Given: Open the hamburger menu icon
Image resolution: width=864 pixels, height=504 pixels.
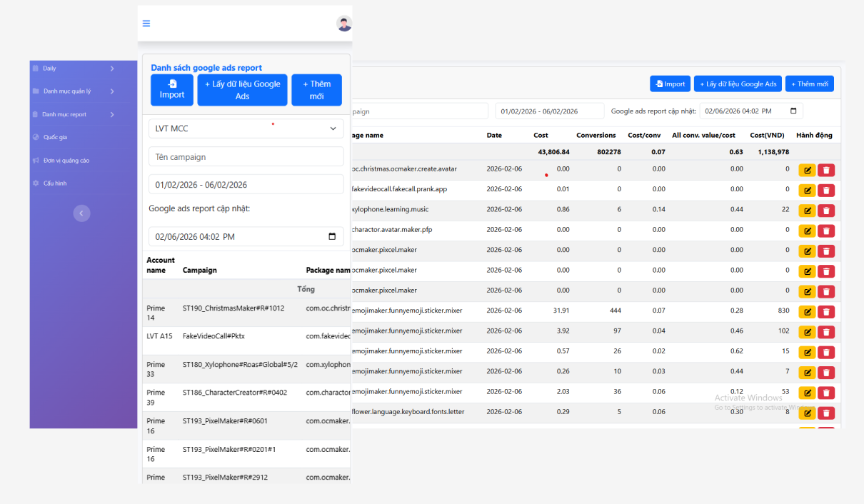Looking at the screenshot, I should tap(146, 24).
